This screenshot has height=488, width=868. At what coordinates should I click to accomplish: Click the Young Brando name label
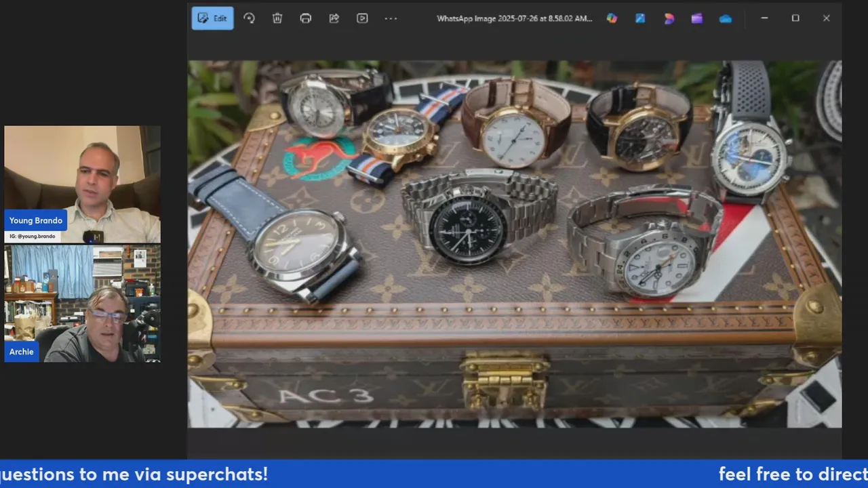(x=36, y=220)
